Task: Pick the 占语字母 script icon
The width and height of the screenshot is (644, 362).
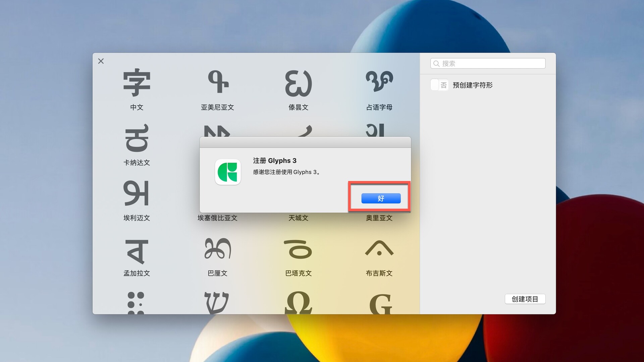Action: click(x=379, y=81)
